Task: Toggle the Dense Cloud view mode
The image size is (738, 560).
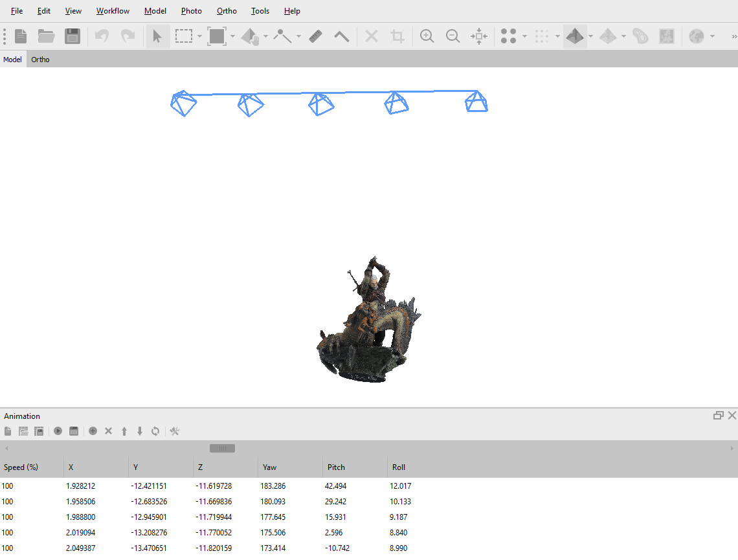Action: coord(541,36)
